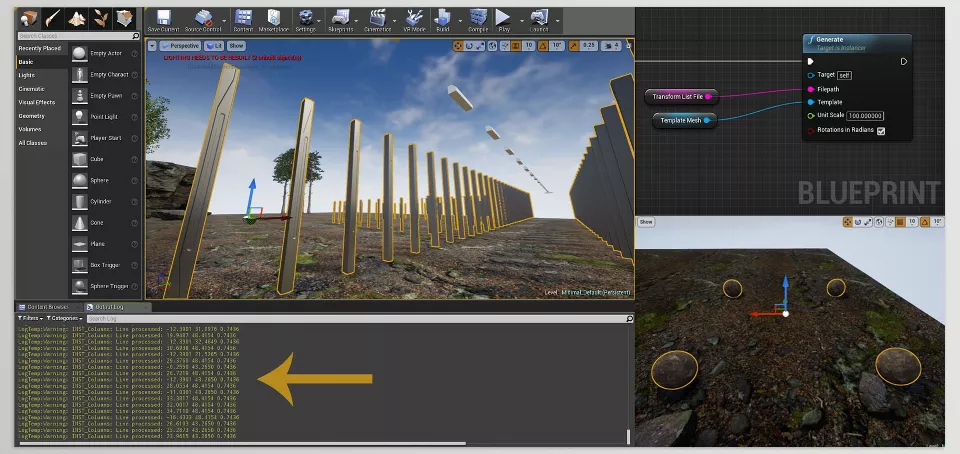Select the Place mode icon
960x454 pixels.
click(x=28, y=18)
